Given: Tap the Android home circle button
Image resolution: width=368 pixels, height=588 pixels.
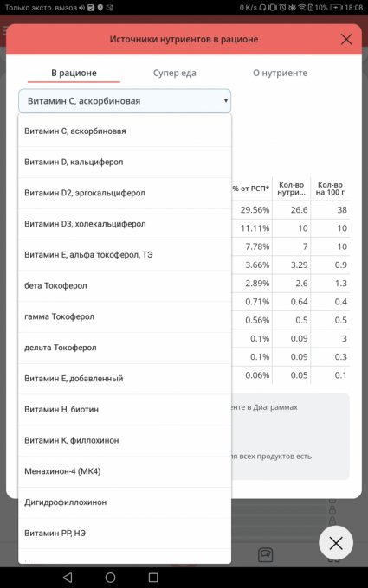Looking at the screenshot, I should pyautogui.click(x=110, y=577).
